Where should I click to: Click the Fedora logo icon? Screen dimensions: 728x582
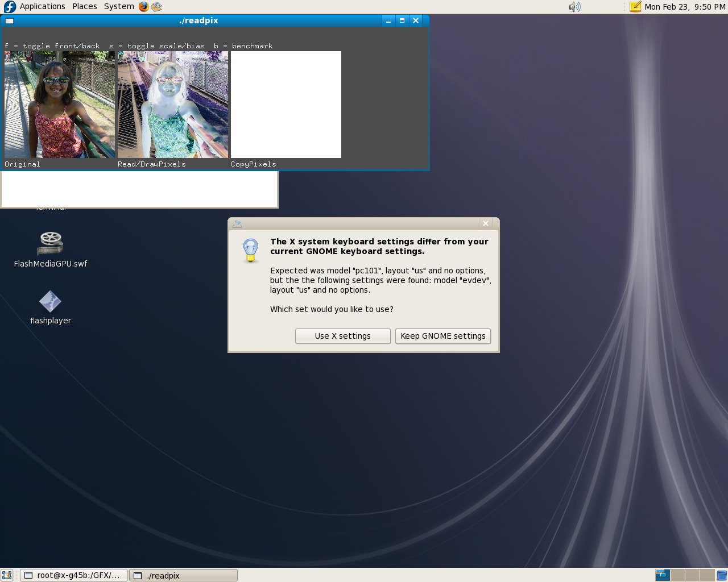(10, 7)
